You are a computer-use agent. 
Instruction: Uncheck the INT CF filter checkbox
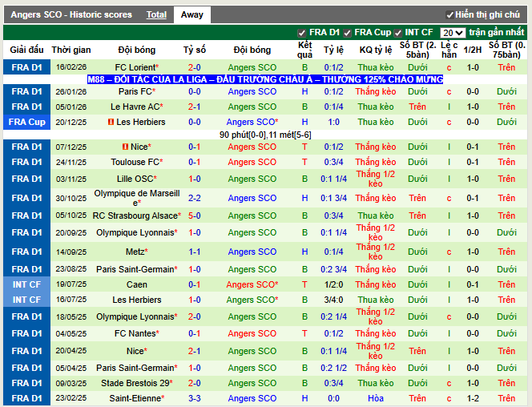[397, 33]
